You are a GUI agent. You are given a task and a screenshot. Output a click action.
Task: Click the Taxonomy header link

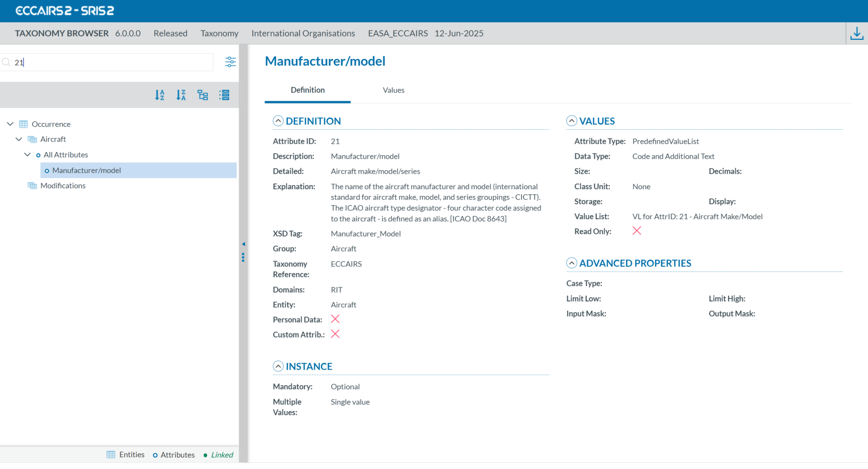point(219,34)
